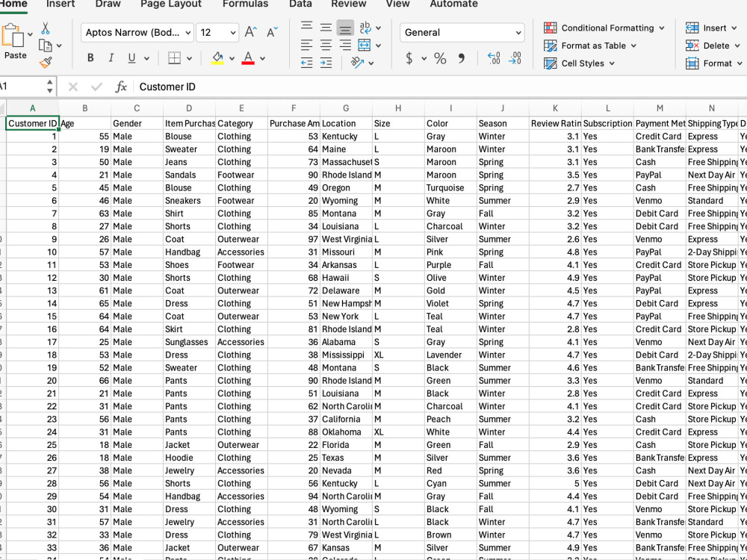
Task: Align text right
Action: point(345,46)
